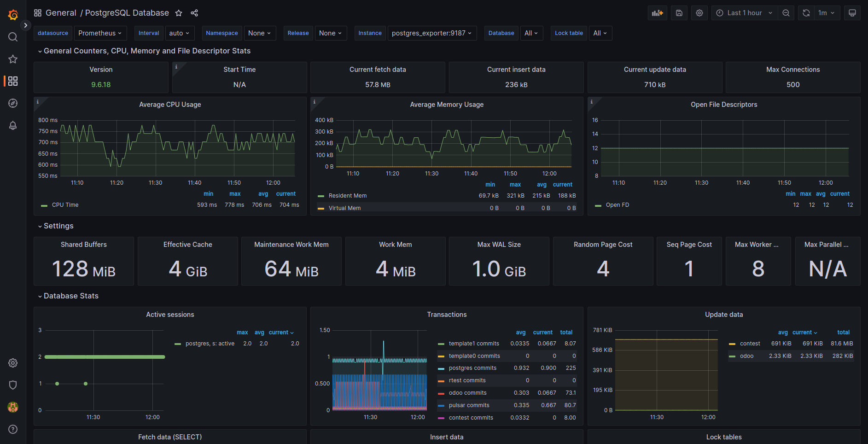Viewport: 868px width, 444px height.
Task: Open the Release None dropdown
Action: tap(331, 33)
